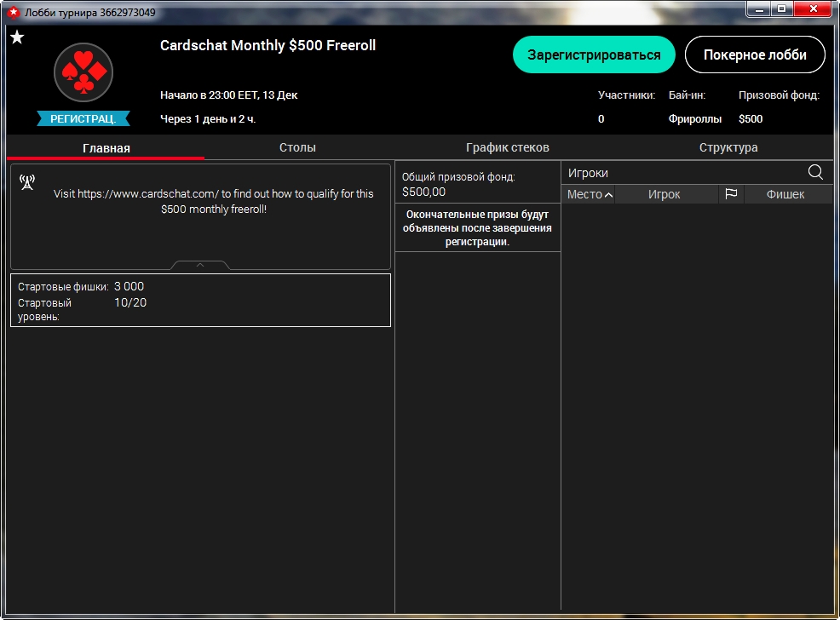Viewport: 840px width, 620px height.
Task: Click the start time 'Начало в 23:00 EET, 13 Дек'
Action: click(x=229, y=95)
